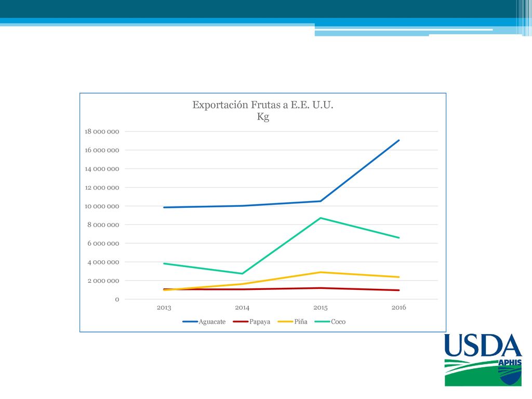Select the Papaya legend entry

(x=252, y=322)
